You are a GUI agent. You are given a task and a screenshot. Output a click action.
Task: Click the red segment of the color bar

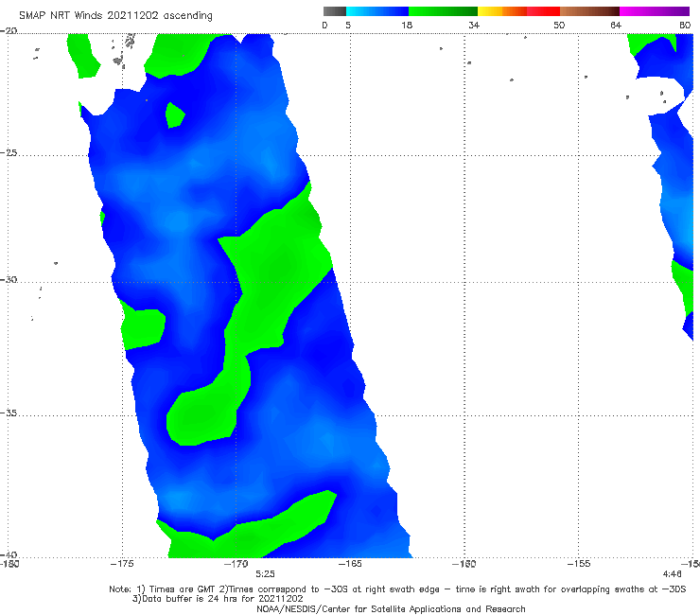coord(543,11)
